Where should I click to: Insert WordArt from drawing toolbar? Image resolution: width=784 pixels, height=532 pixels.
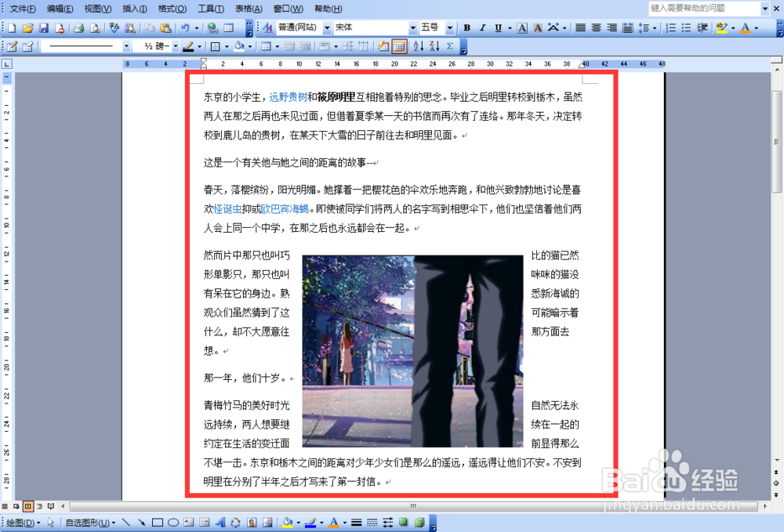click(220, 523)
